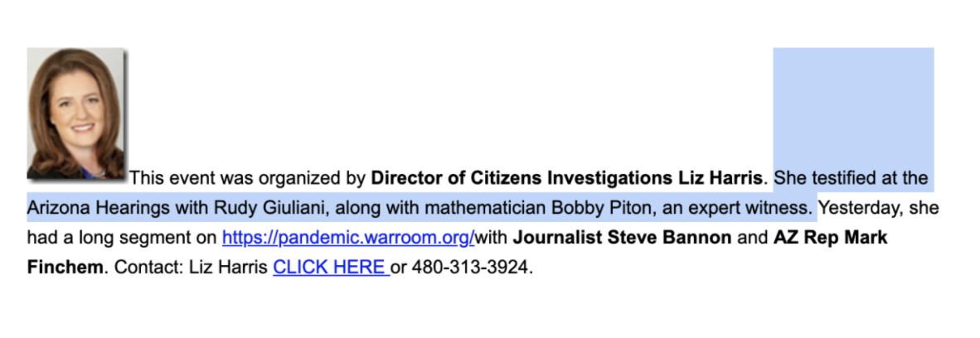Click Liz Harris name after Contact:
980x338 pixels.
218,268
